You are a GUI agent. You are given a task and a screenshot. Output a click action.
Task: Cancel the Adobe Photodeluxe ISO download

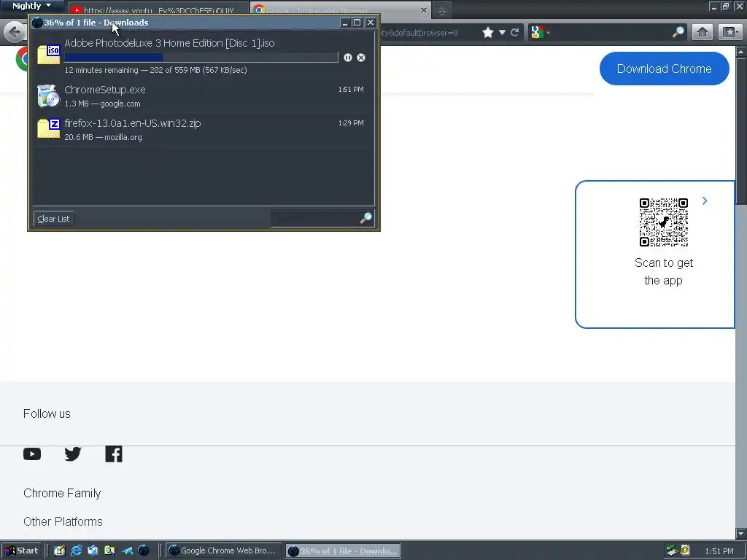point(361,58)
